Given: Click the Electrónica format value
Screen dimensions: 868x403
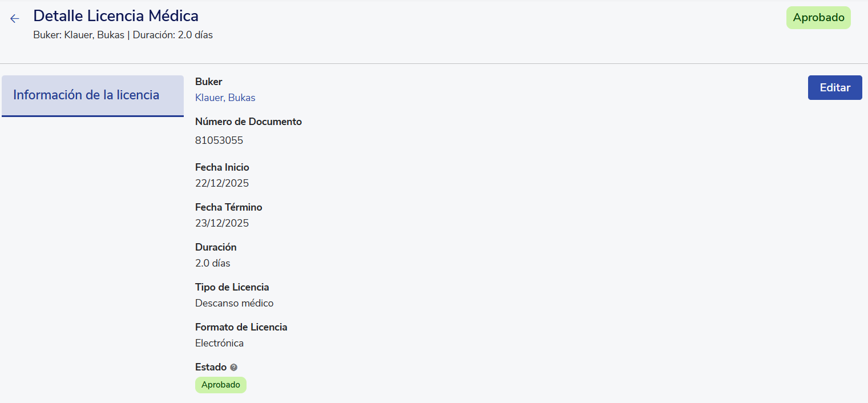Looking at the screenshot, I should click(x=219, y=343).
